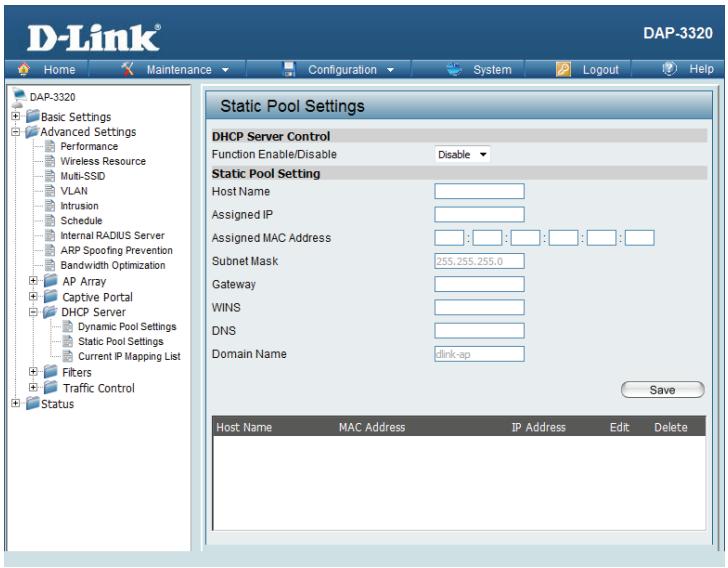This screenshot has height=568, width=728.
Task: Click the Bandwidth Optimization page icon
Action: coord(50,265)
